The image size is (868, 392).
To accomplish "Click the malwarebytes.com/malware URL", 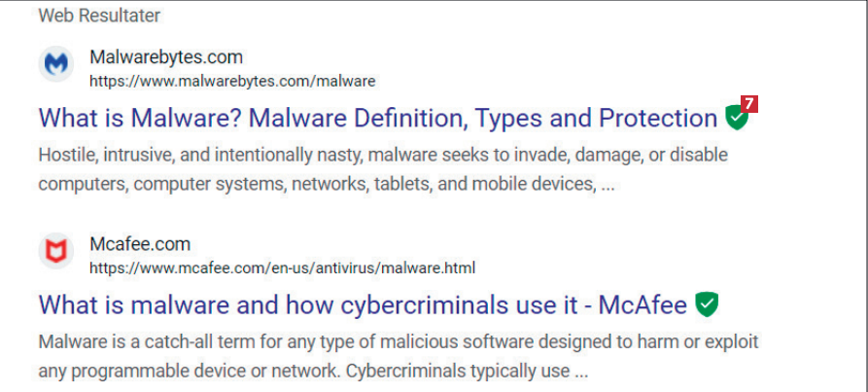I will click(x=231, y=80).
